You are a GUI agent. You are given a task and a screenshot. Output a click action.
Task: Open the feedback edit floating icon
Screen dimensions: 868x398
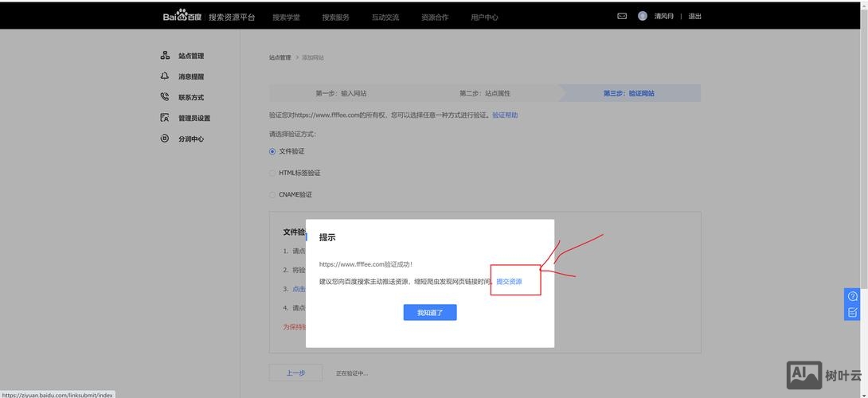coord(853,312)
